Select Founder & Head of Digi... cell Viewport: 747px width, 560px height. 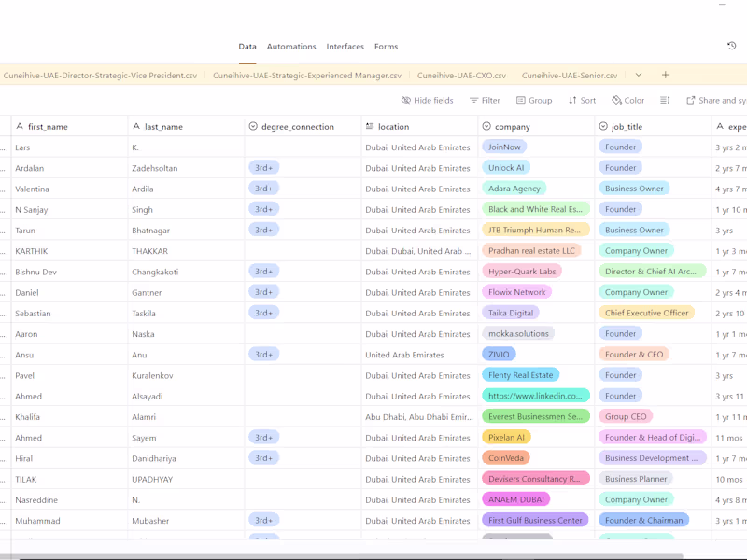pyautogui.click(x=653, y=438)
